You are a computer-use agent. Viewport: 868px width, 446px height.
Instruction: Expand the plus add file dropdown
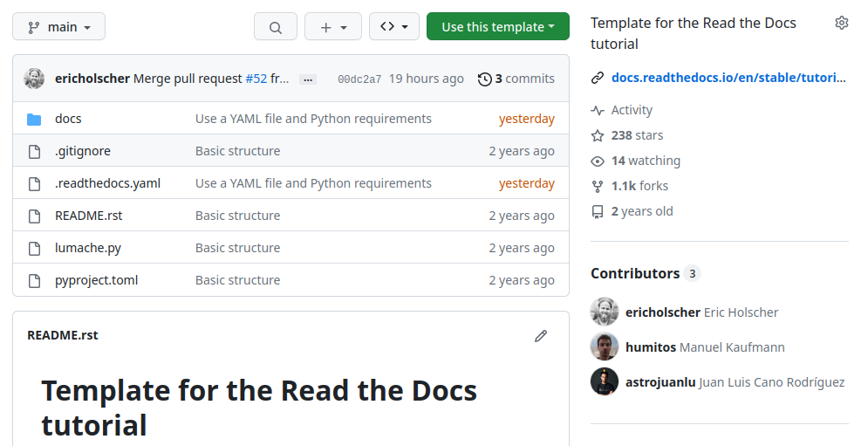click(333, 27)
